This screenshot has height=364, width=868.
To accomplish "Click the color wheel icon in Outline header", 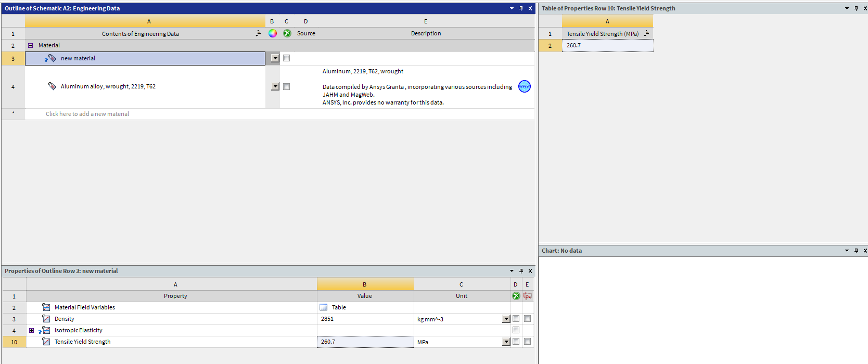I will pos(273,33).
